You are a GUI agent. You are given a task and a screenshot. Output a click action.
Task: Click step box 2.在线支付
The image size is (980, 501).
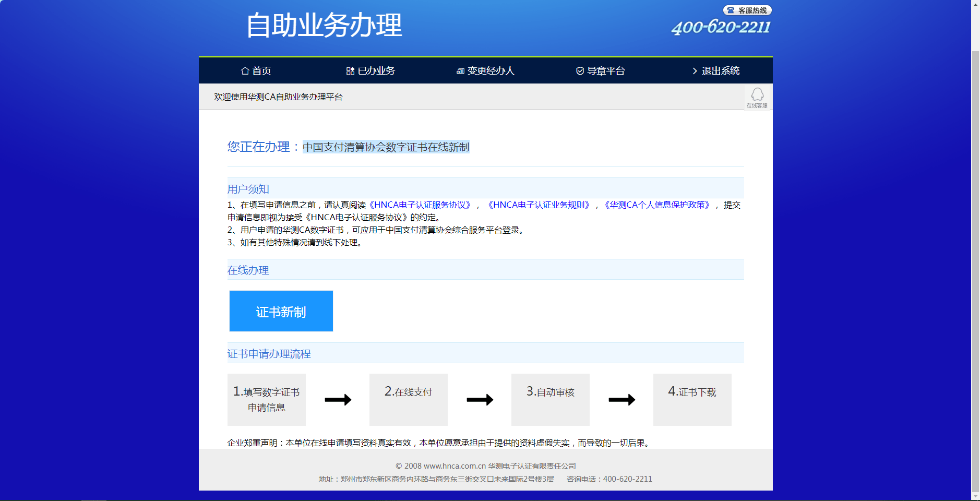click(x=409, y=400)
